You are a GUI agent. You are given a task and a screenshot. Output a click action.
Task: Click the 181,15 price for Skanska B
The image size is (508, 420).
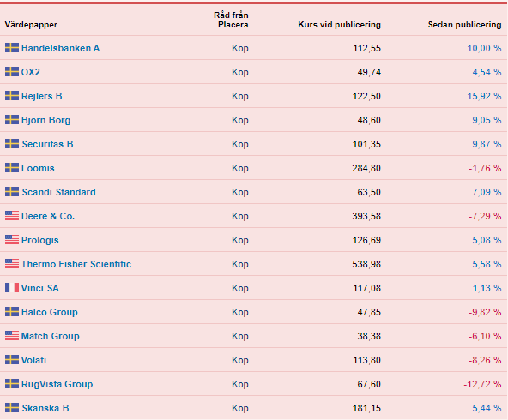point(366,408)
